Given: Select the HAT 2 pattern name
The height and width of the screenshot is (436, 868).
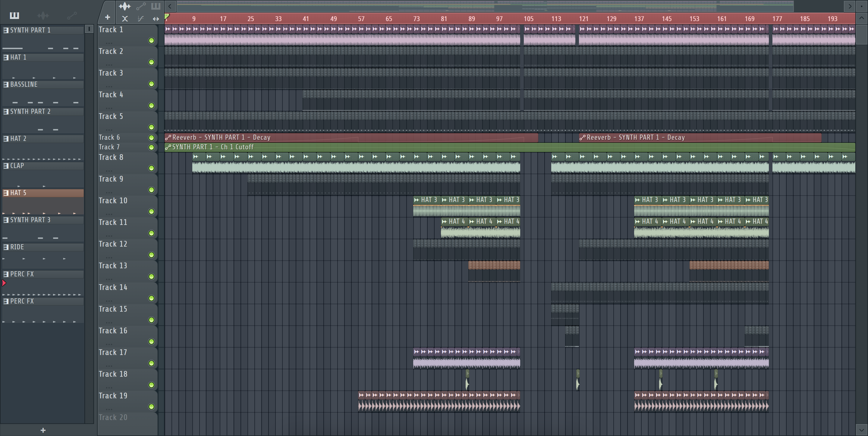Looking at the screenshot, I should point(18,139).
